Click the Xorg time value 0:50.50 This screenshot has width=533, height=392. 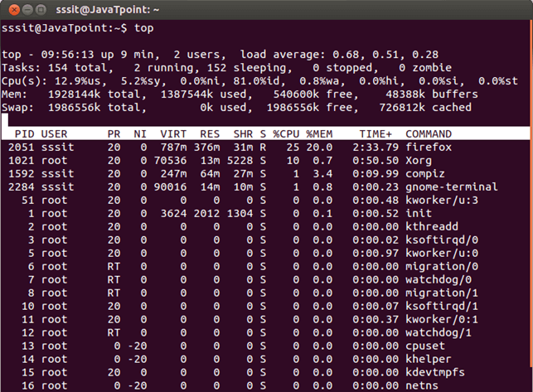376,161
